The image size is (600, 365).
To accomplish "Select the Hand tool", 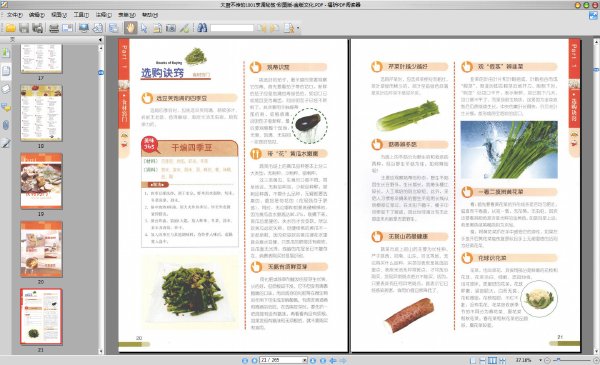I will point(130,28).
